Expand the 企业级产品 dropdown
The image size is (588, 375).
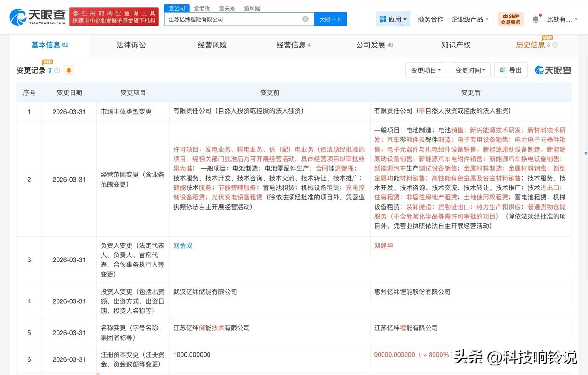pyautogui.click(x=470, y=19)
